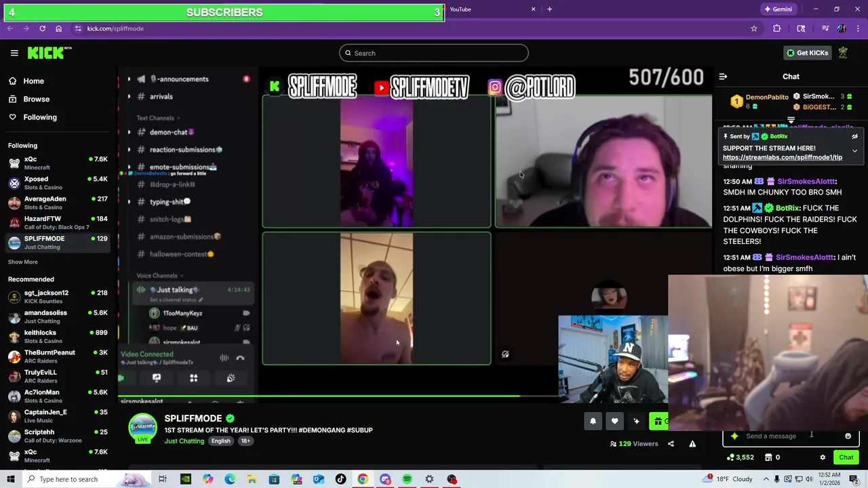Click the Send a message field
The image size is (868, 488).
[791, 436]
